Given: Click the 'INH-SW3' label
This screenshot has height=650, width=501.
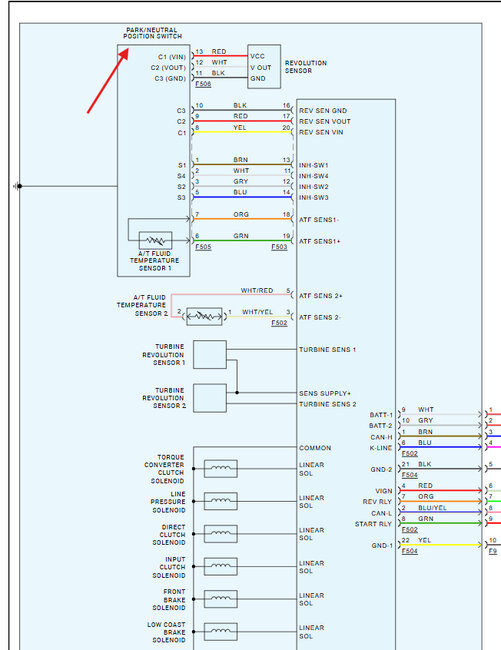Looking at the screenshot, I should pos(314,198).
